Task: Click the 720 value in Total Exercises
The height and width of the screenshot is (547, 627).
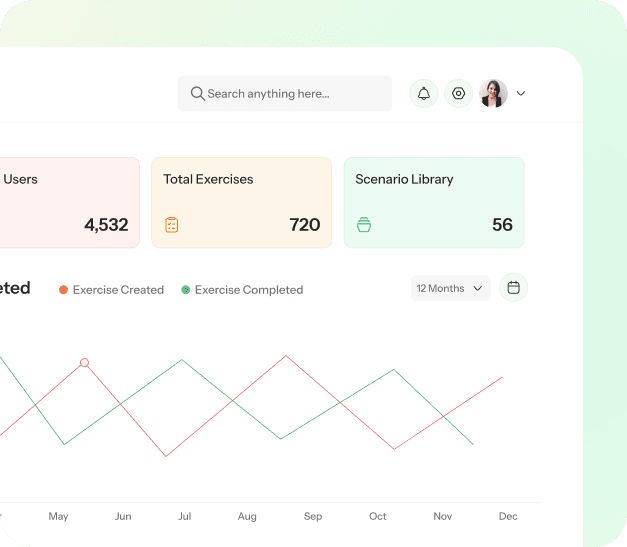Action: (305, 225)
